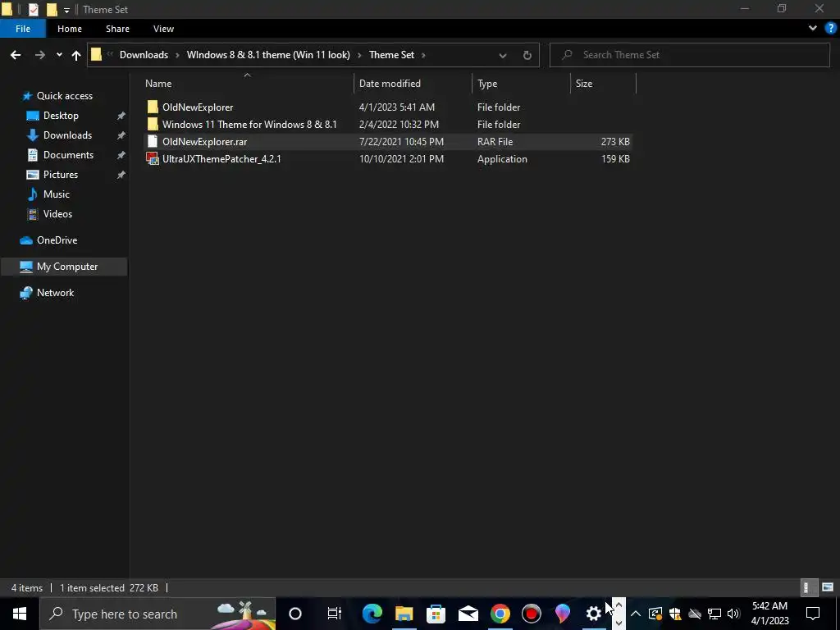Expand the chevron after Theme Set breadcrumb
Viewport: 840px width, 630px height.
coord(423,55)
